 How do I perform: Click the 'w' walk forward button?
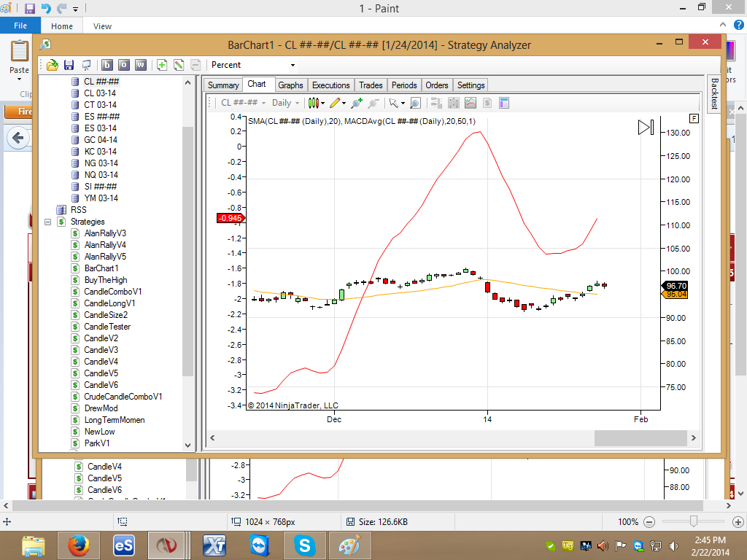click(141, 65)
